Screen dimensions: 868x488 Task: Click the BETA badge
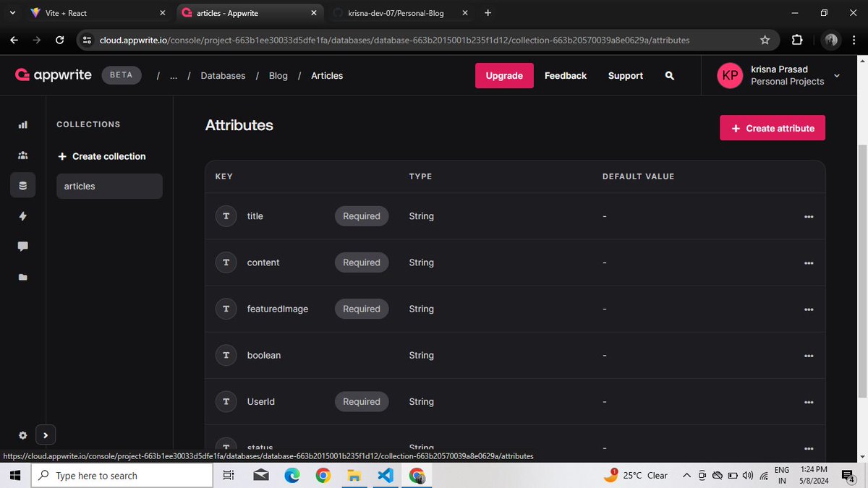[121, 75]
